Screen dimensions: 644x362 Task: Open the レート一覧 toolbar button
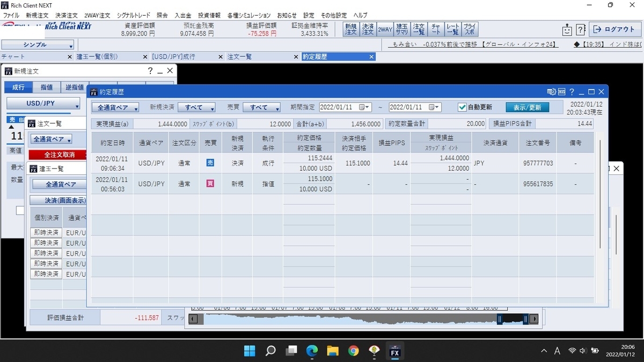click(453, 29)
